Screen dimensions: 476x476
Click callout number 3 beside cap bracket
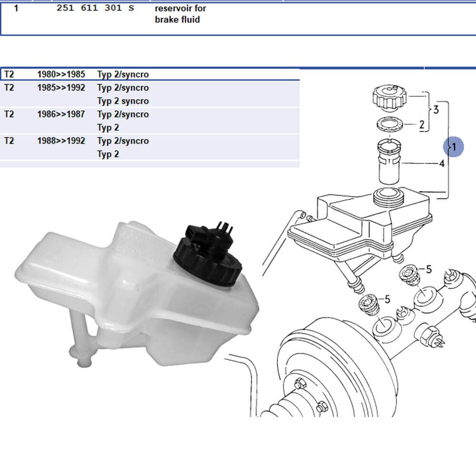point(436,109)
